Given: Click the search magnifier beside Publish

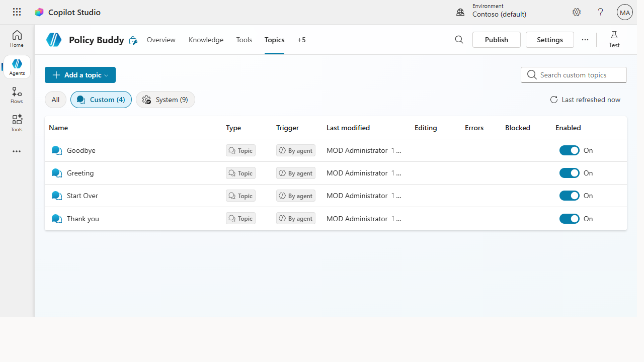Looking at the screenshot, I should coord(459,40).
